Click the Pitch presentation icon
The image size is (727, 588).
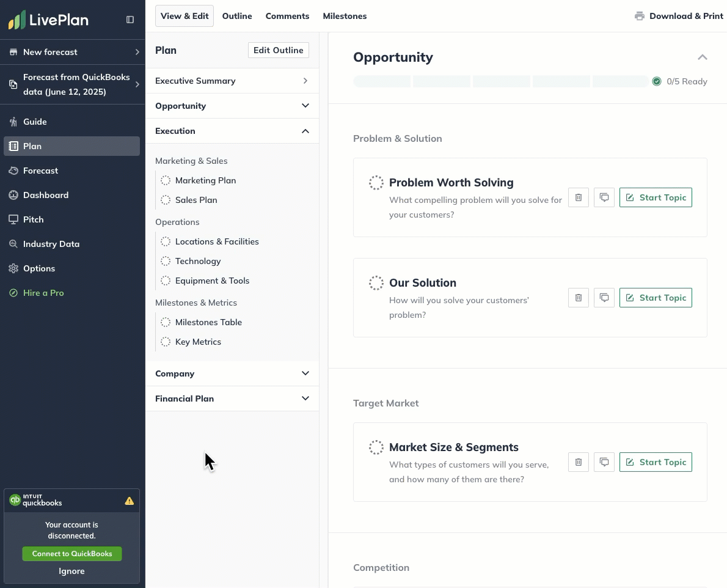click(13, 219)
